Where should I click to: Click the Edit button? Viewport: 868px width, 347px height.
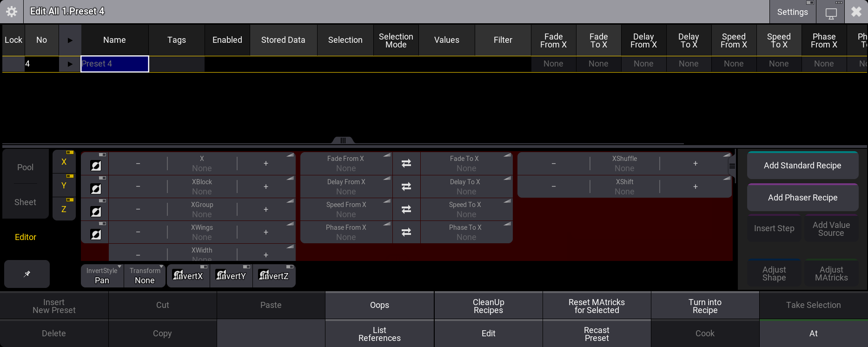point(488,334)
